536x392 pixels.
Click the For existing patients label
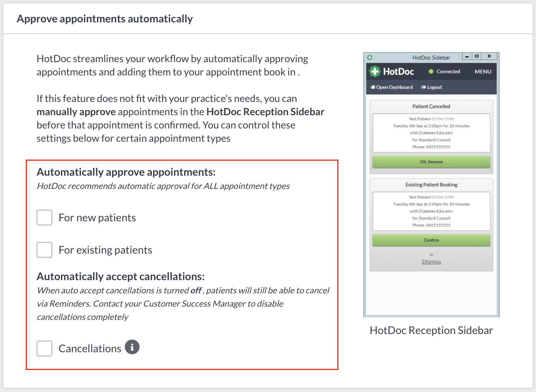(x=105, y=250)
